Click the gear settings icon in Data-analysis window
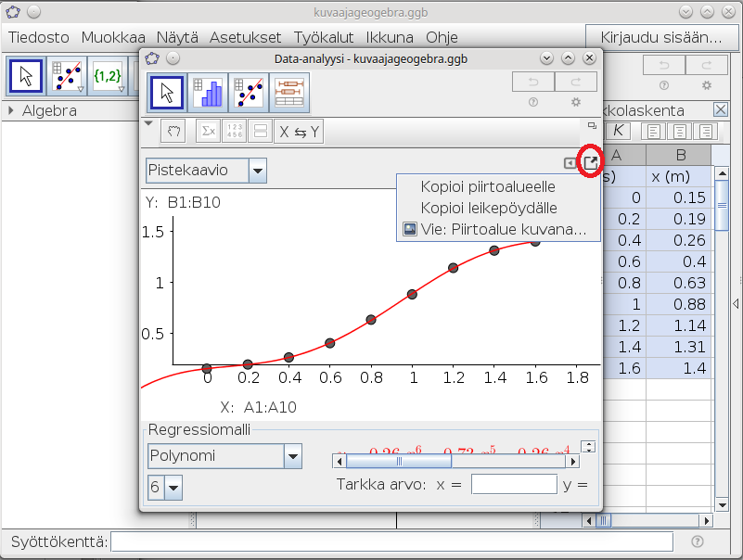Image resolution: width=743 pixels, height=560 pixels. tap(576, 102)
